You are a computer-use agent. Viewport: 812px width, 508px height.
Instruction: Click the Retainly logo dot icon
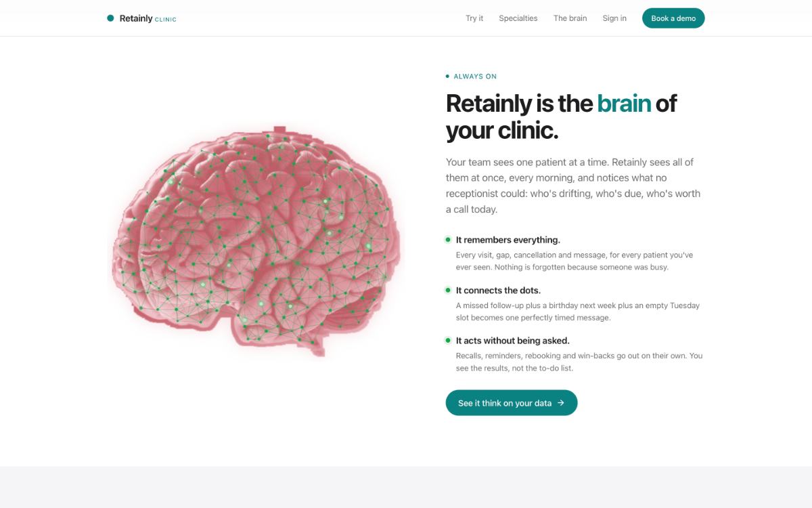(x=110, y=18)
